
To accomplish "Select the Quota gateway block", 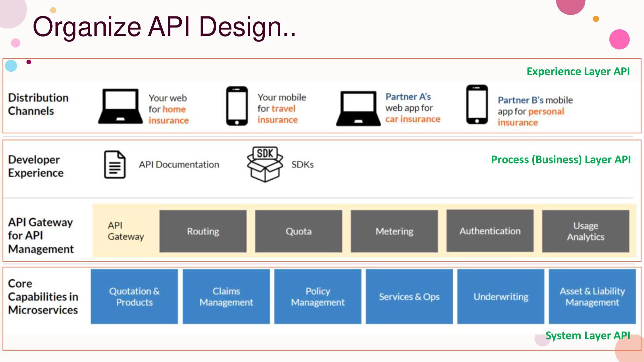I will (299, 231).
